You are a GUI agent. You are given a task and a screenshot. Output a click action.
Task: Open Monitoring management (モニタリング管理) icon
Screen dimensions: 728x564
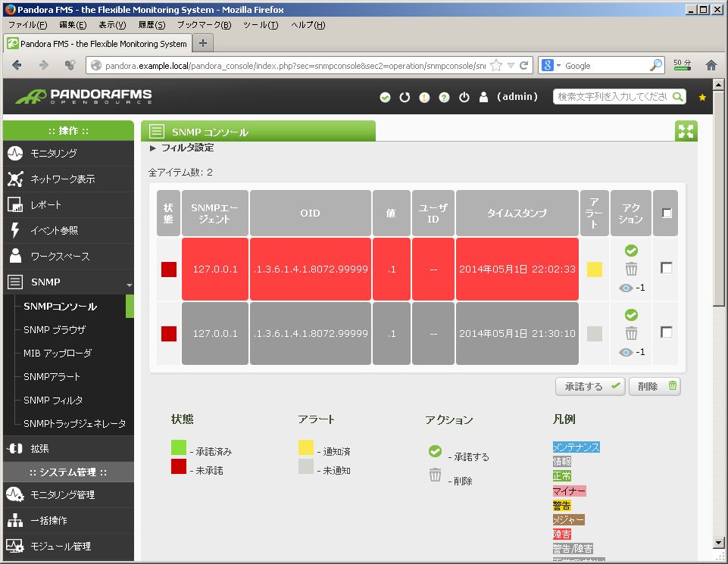(15, 494)
